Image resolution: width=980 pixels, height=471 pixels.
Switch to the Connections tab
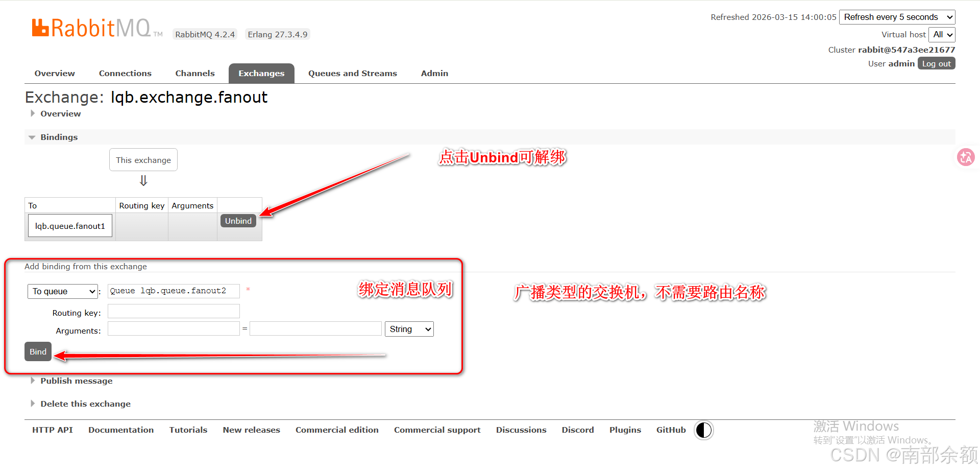pos(125,73)
